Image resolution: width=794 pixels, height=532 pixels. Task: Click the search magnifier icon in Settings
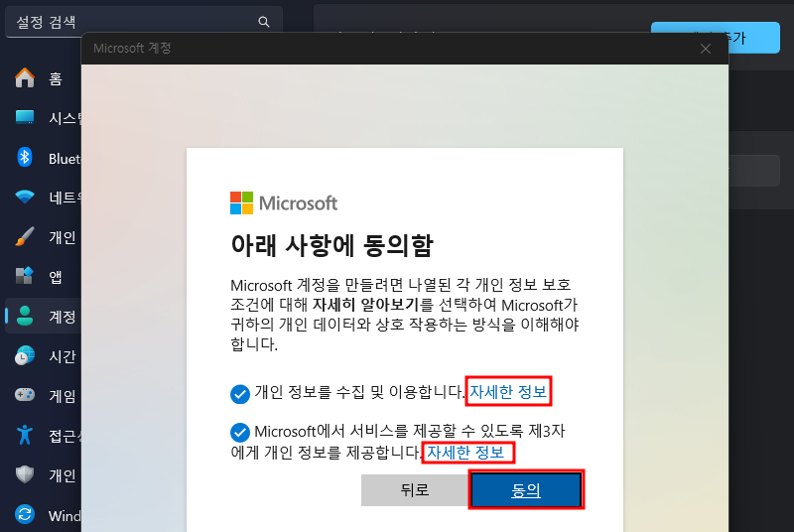click(263, 22)
